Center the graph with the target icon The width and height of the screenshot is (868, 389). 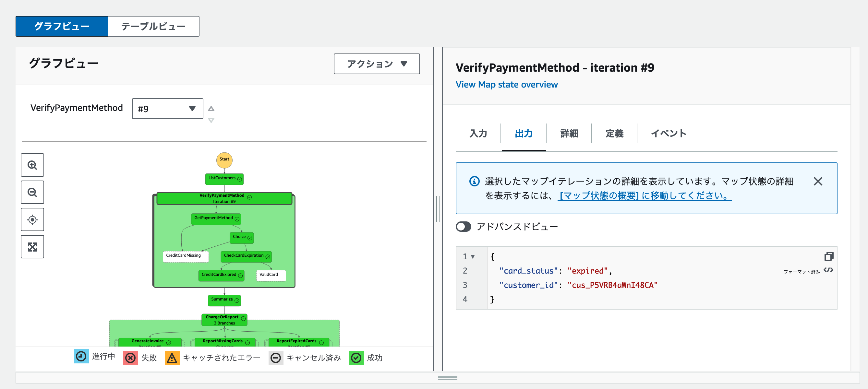click(32, 219)
